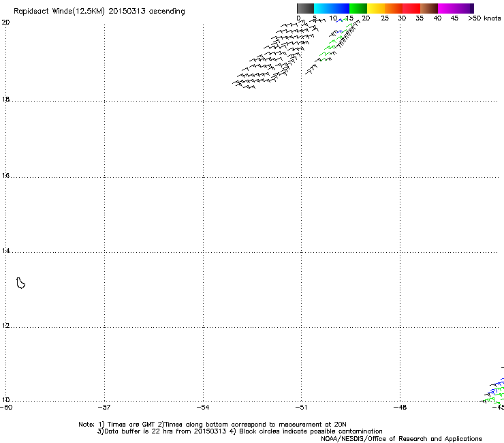
Task: Click the longitude label -48
Action: coord(400,408)
